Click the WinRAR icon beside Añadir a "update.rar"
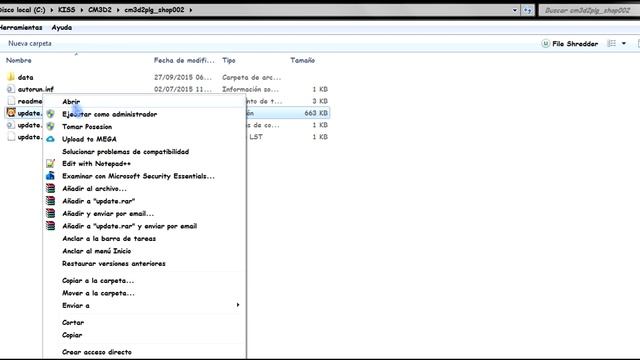Image resolution: width=640 pixels, height=360 pixels. (x=50, y=201)
